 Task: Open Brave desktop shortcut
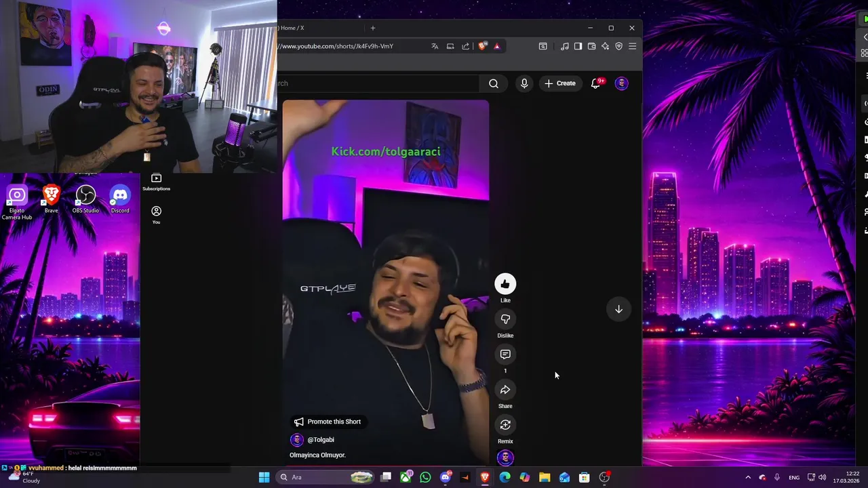tap(52, 200)
